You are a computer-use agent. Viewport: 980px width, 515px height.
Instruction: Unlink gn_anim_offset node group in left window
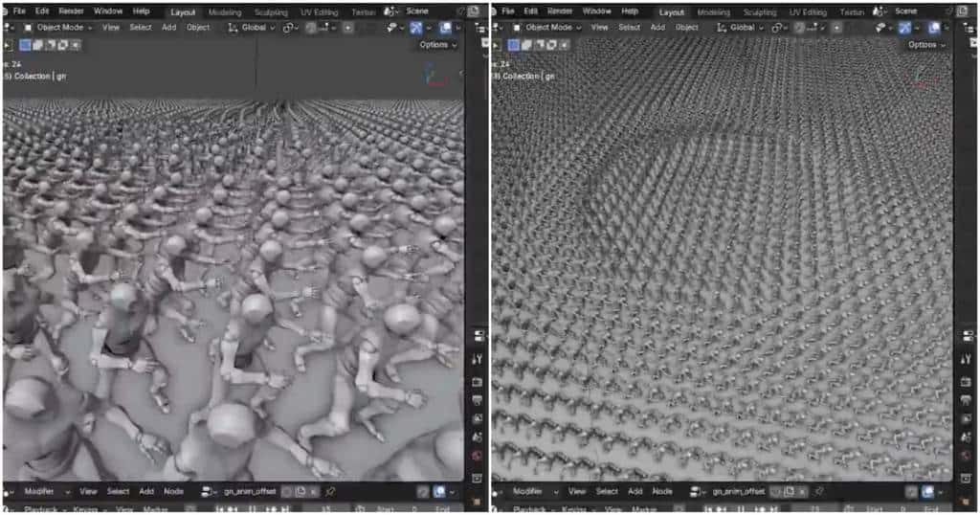point(313,492)
